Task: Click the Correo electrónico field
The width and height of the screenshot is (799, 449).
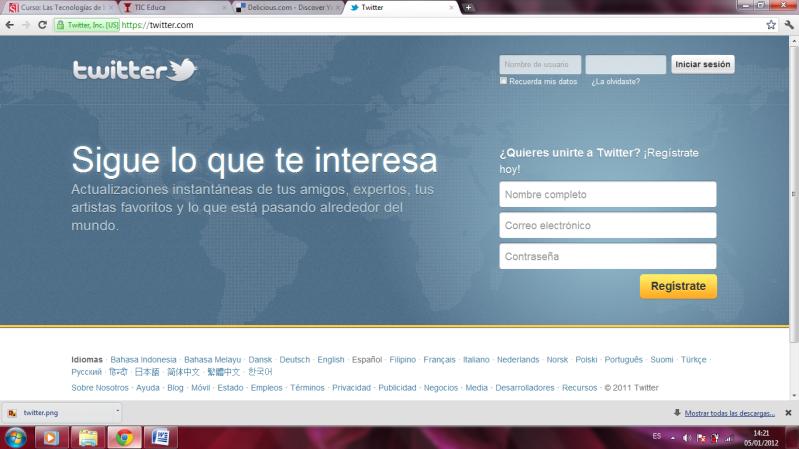Action: [x=608, y=225]
